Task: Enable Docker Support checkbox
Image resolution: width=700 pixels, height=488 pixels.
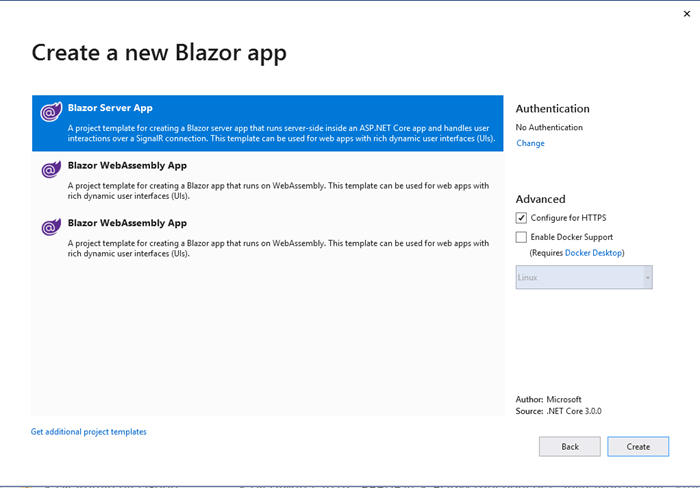Action: point(521,237)
